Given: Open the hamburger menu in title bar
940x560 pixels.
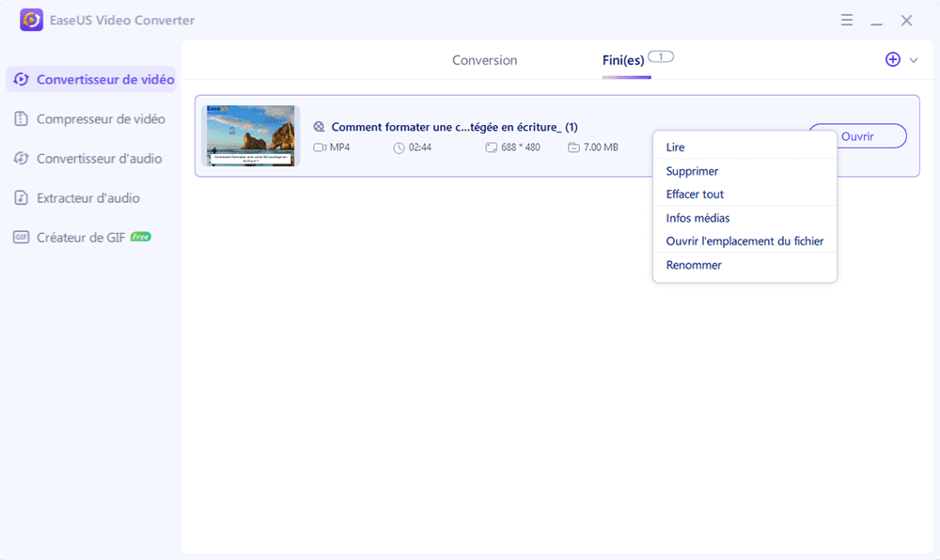Looking at the screenshot, I should [846, 20].
